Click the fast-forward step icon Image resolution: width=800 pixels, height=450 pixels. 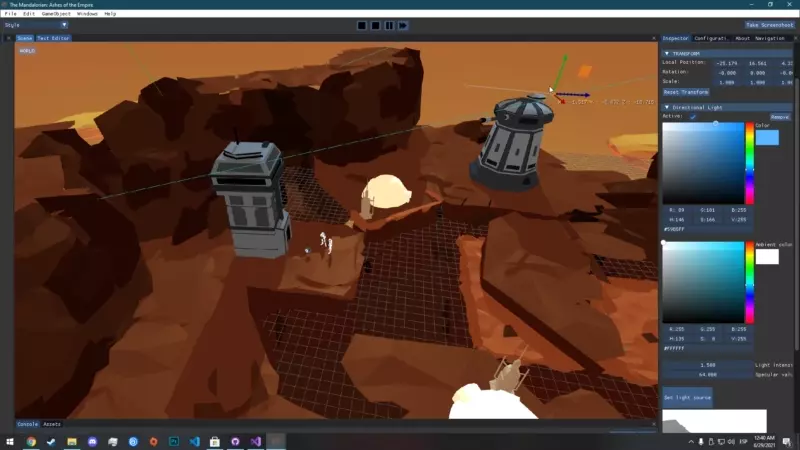(x=403, y=25)
